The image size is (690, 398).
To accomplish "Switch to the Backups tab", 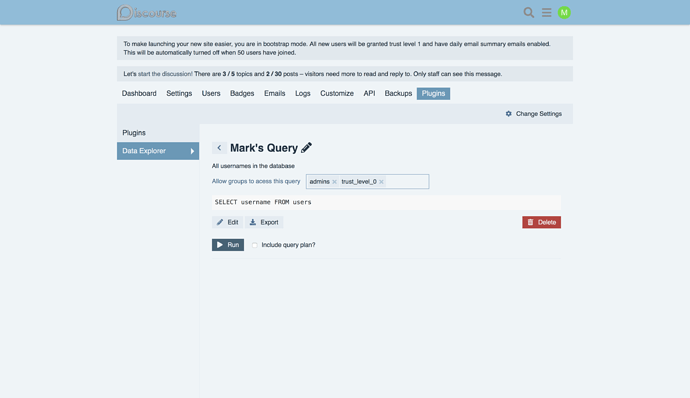I will [x=398, y=93].
